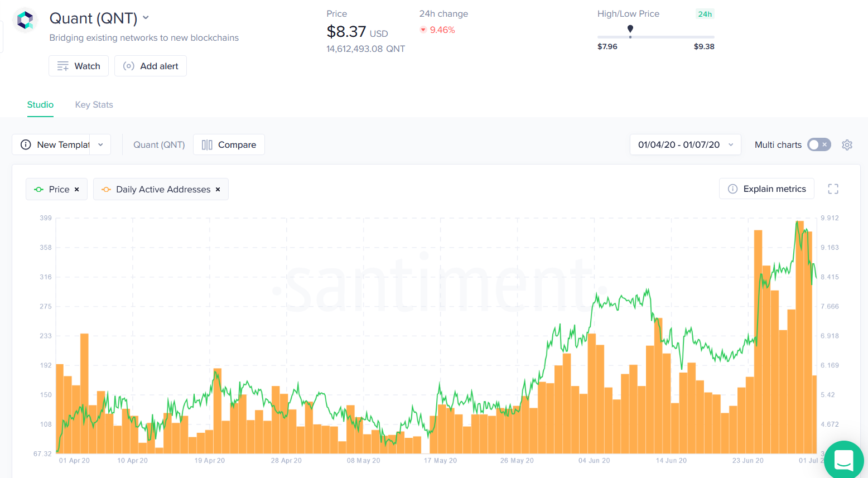Click the New Template info icon
This screenshot has height=478, width=868.
26,144
